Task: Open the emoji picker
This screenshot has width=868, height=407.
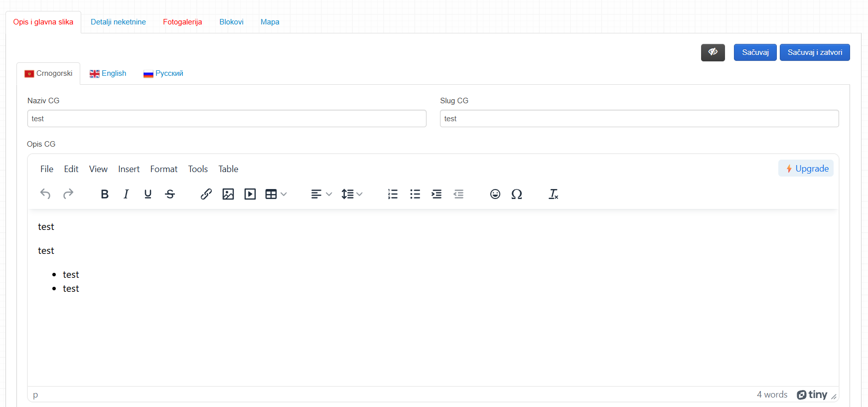Action: click(495, 194)
